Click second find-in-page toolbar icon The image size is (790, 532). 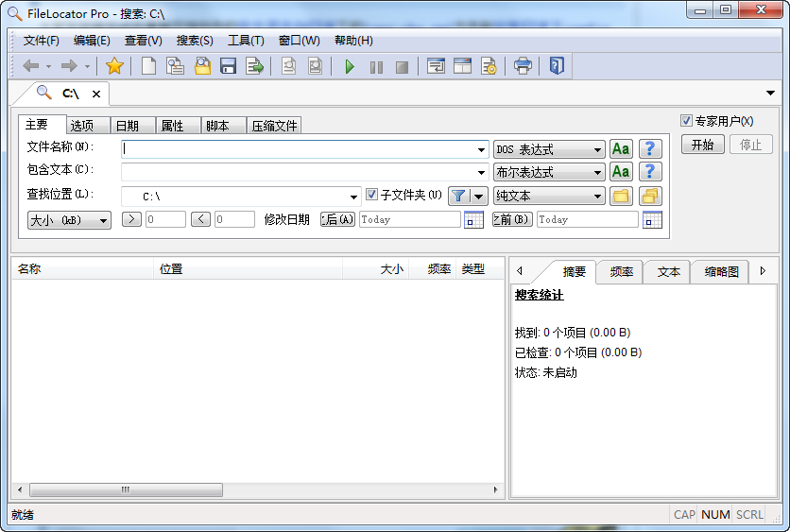coord(315,66)
